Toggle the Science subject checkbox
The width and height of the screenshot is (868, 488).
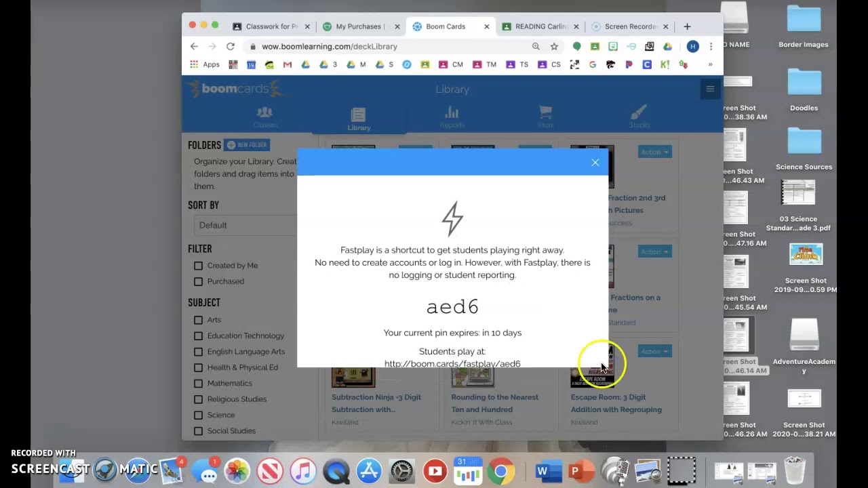click(x=198, y=415)
